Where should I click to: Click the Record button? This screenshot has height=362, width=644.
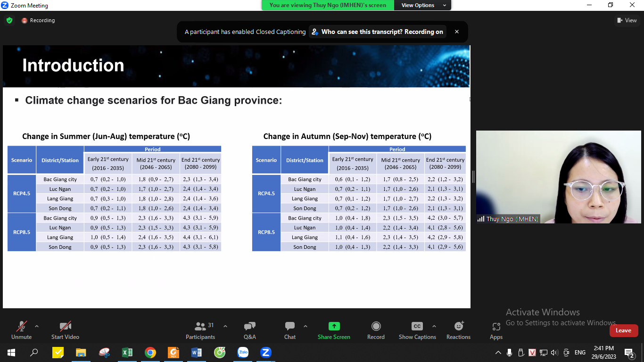pyautogui.click(x=376, y=330)
